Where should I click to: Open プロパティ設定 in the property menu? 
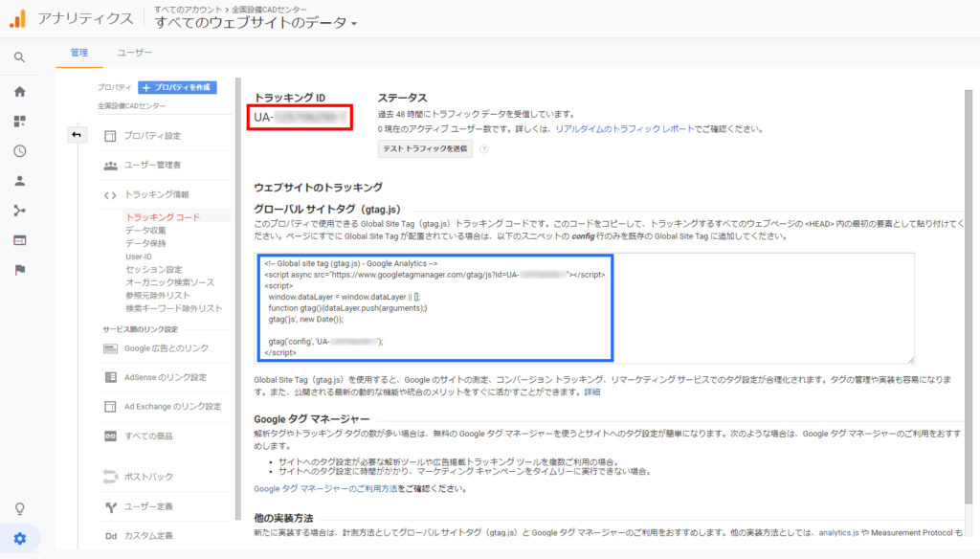point(152,136)
